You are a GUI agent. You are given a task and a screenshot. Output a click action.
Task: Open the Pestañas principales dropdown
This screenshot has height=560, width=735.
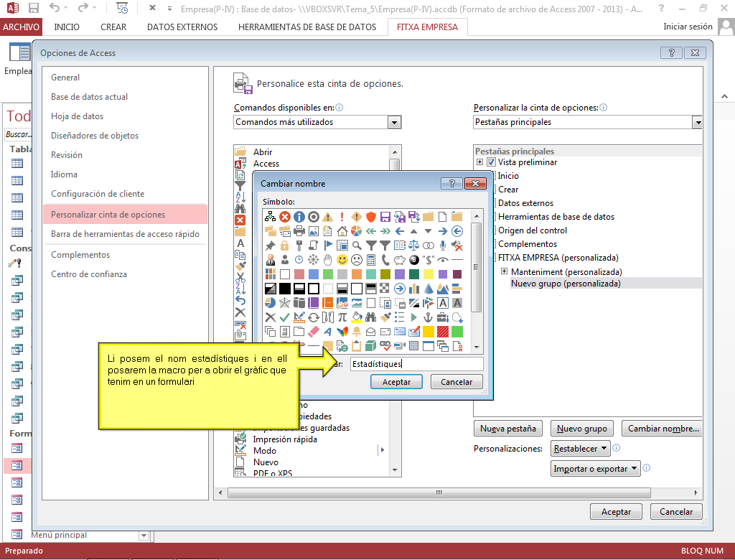click(x=698, y=123)
